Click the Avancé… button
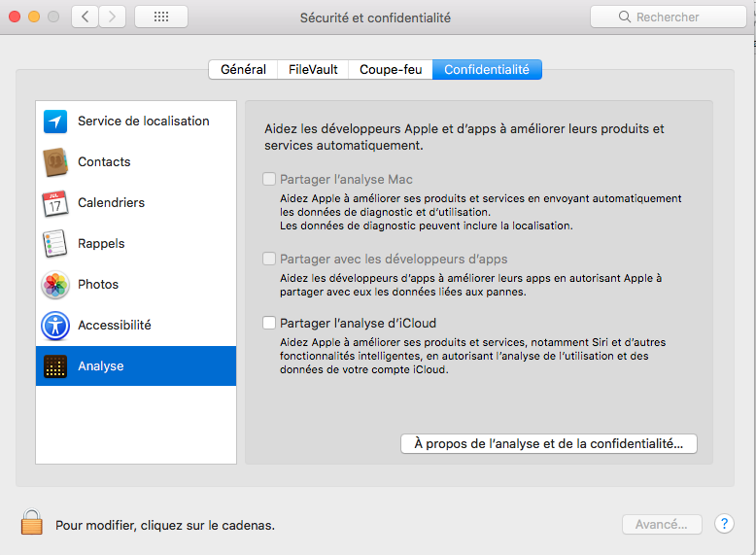Image resolution: width=756 pixels, height=555 pixels. [x=662, y=524]
